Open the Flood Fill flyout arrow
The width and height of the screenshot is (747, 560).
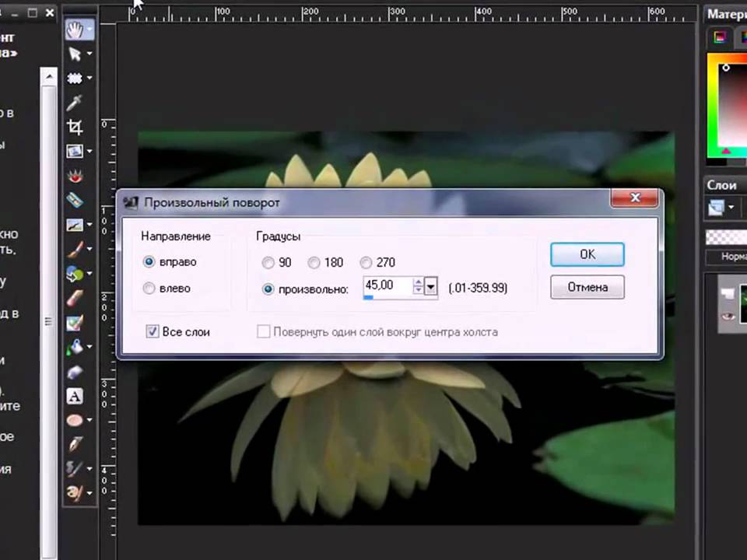pos(89,347)
